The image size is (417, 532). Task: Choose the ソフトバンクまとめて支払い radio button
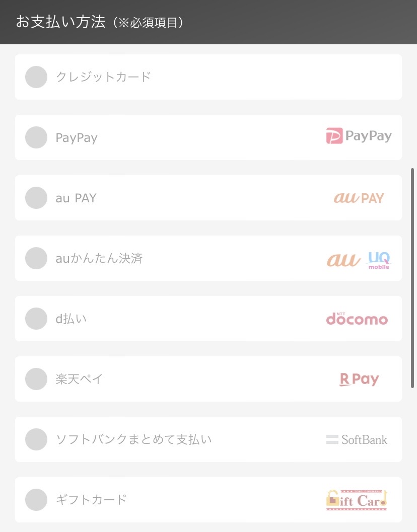[x=36, y=439]
